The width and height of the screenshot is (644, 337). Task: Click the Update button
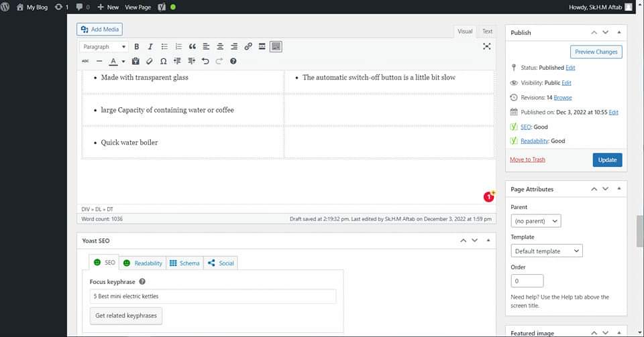[x=607, y=159]
